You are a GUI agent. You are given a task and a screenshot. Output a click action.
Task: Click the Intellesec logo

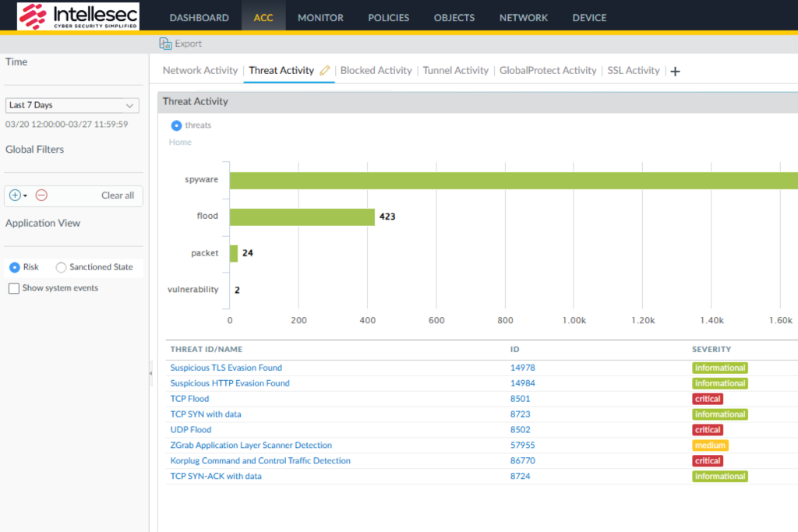tap(78, 16)
